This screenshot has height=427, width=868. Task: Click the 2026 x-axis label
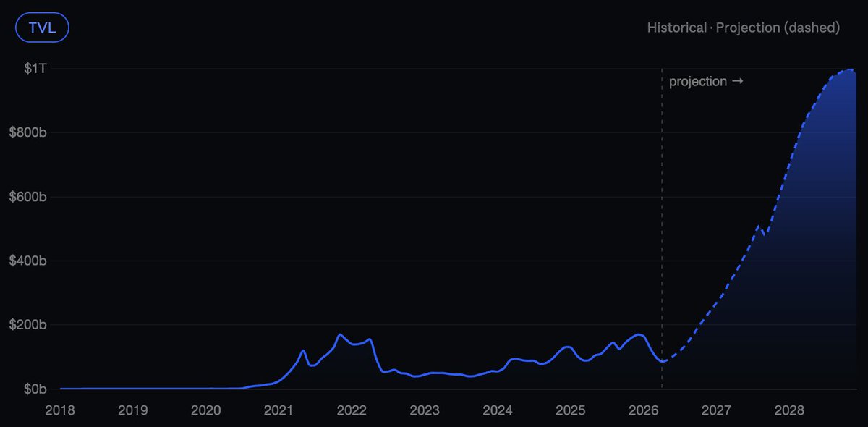coord(644,410)
